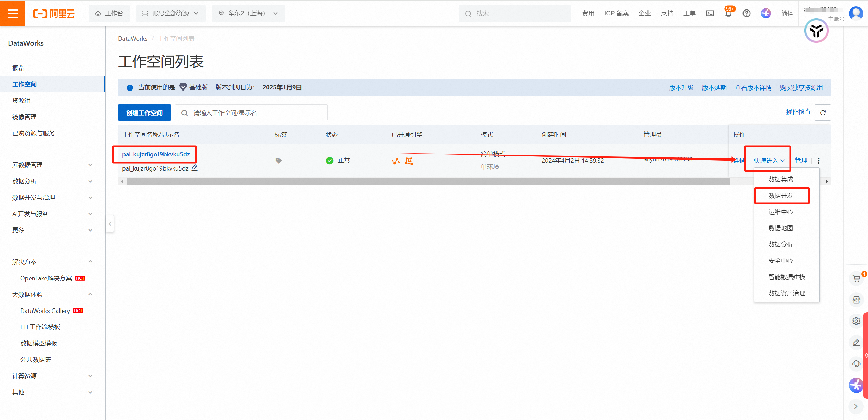This screenshot has width=868, height=420.
Task: Open the 华东2（上海）region selector
Action: coord(248,13)
